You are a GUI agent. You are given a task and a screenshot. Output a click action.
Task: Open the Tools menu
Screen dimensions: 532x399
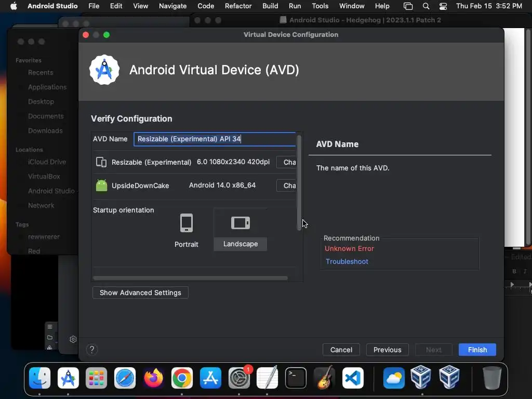pyautogui.click(x=320, y=6)
